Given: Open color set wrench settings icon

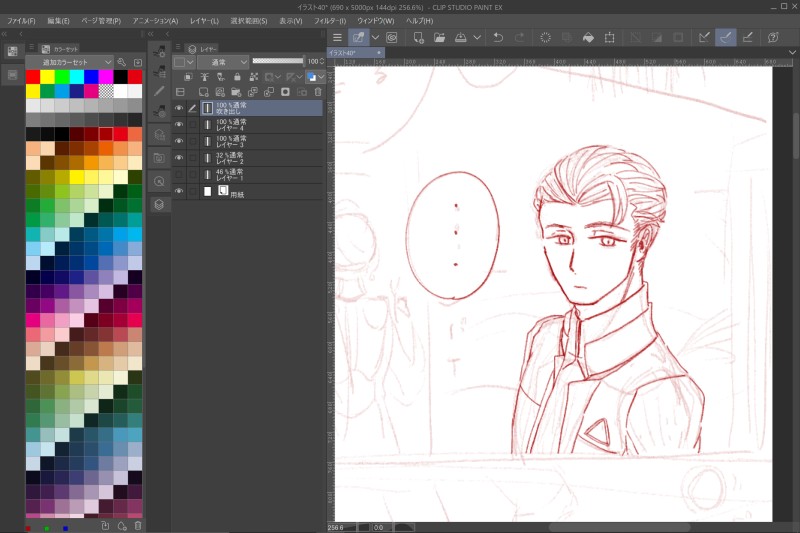Looking at the screenshot, I should [121, 62].
